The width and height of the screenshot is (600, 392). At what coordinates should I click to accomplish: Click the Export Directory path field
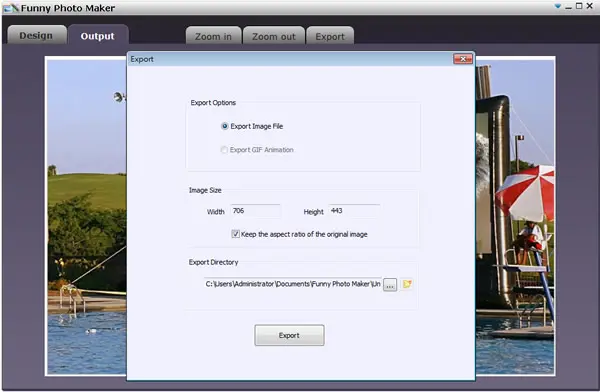293,284
